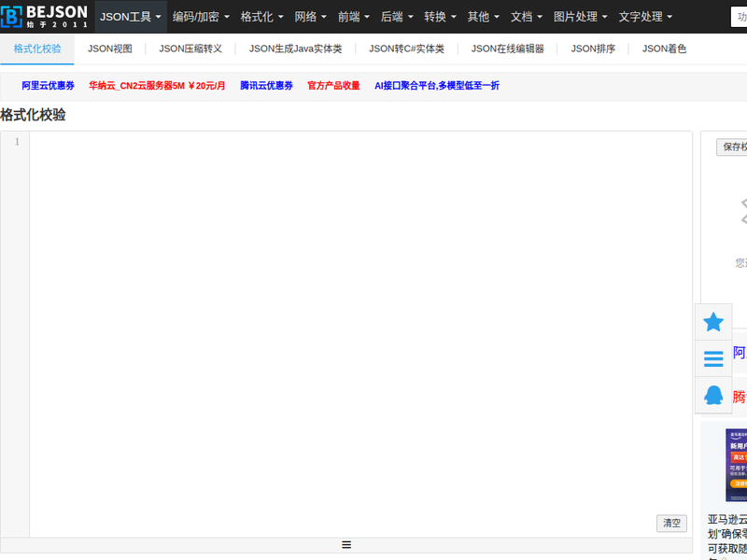Screen dimensions: 747x560
Task: Open the 图片处理 dropdown menu
Action: coord(580,17)
